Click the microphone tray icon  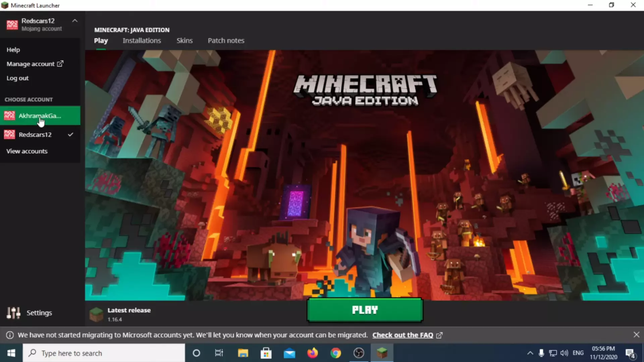[541, 353]
